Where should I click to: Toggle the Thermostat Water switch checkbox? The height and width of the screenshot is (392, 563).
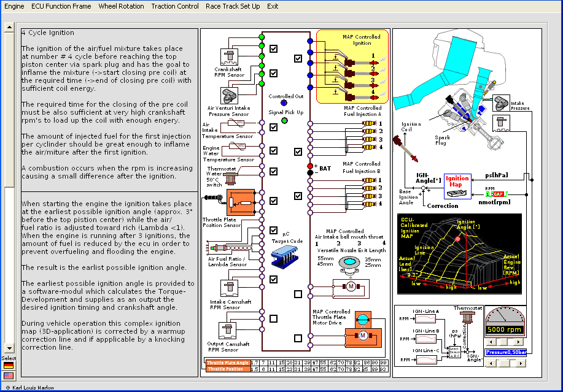click(274, 171)
